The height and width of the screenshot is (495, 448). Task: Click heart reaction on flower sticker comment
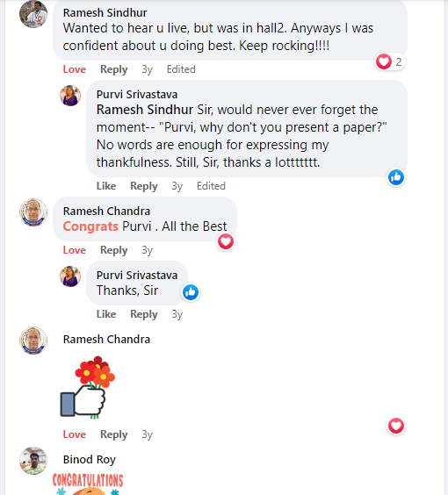pyautogui.click(x=396, y=426)
